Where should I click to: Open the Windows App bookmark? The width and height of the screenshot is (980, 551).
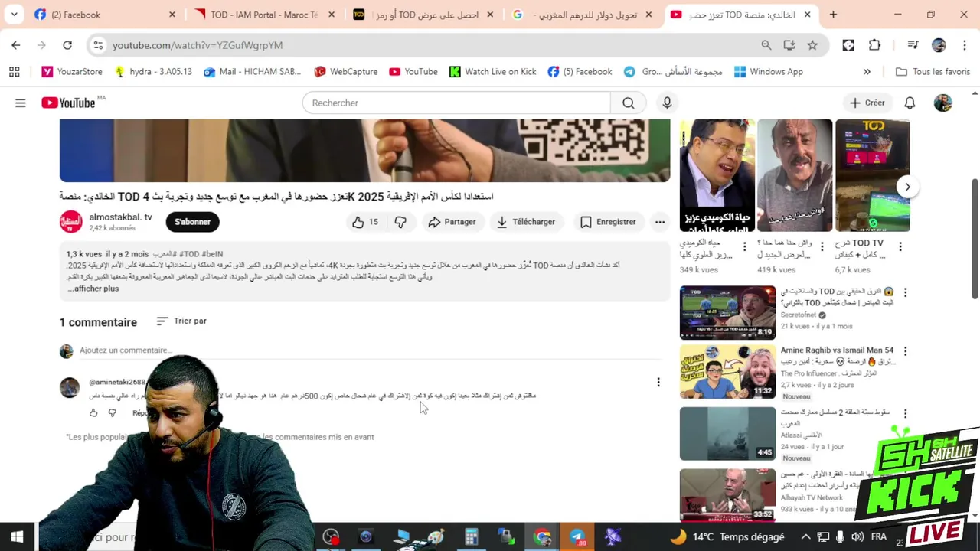tap(769, 72)
